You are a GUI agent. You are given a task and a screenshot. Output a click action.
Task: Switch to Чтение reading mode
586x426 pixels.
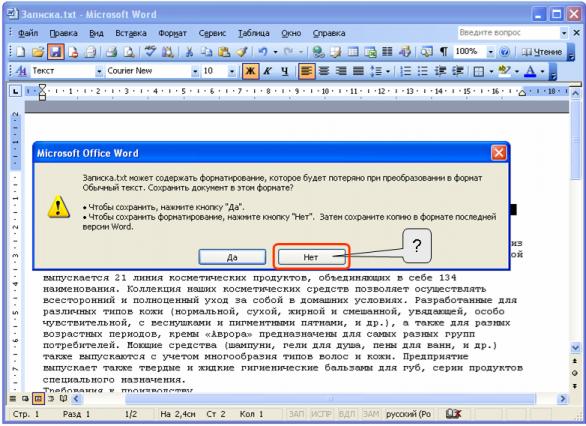click(542, 52)
